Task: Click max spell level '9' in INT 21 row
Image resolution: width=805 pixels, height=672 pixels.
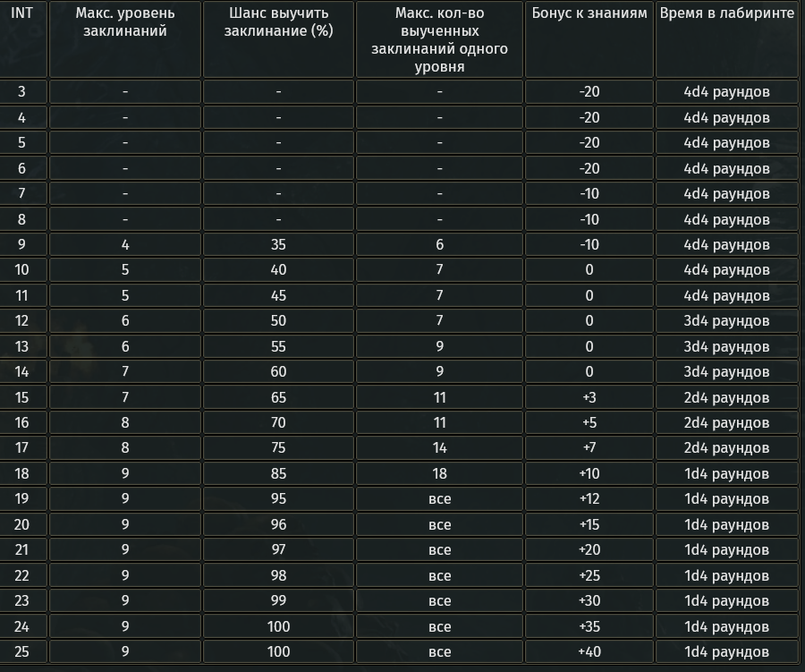Action: [125, 549]
